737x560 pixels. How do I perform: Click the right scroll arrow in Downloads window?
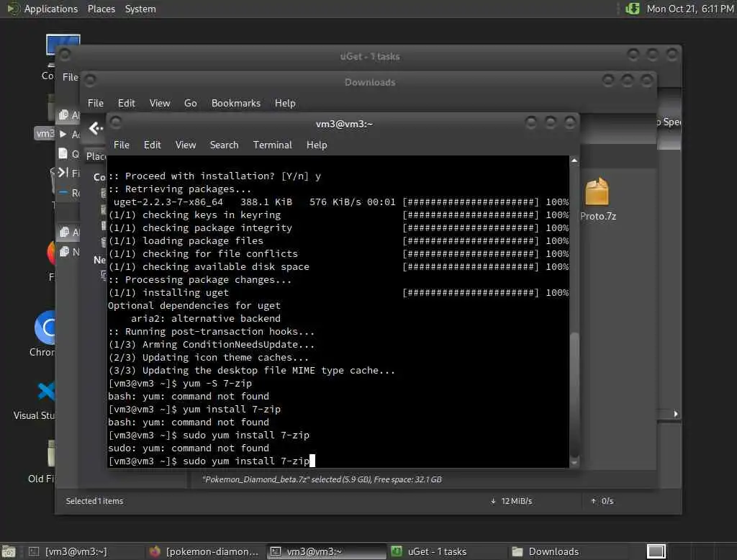pyautogui.click(x=675, y=414)
